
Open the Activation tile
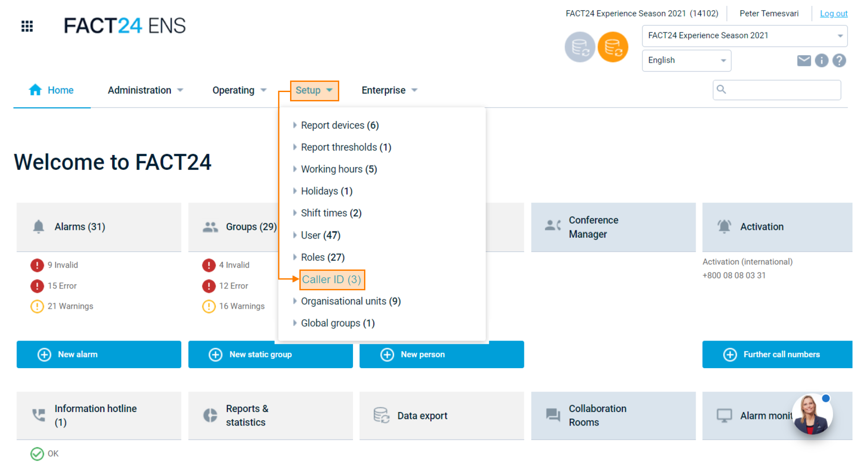pyautogui.click(x=777, y=227)
